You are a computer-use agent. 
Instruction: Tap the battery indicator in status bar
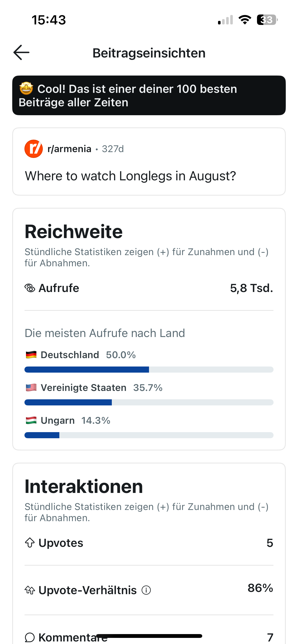[267, 20]
